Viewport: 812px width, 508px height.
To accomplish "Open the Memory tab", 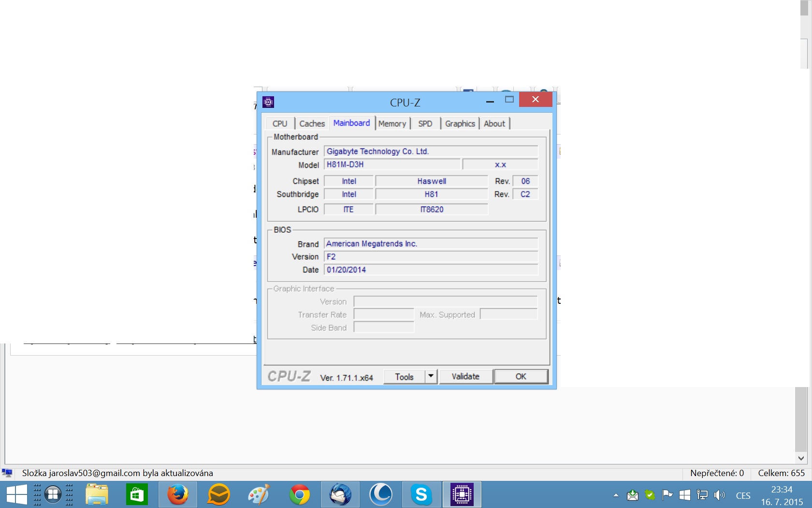I will pos(392,124).
